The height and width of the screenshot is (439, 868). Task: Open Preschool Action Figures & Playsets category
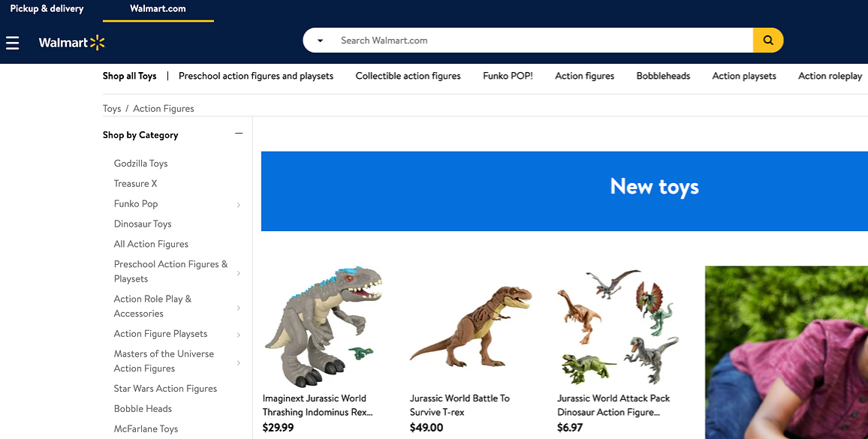click(x=171, y=271)
